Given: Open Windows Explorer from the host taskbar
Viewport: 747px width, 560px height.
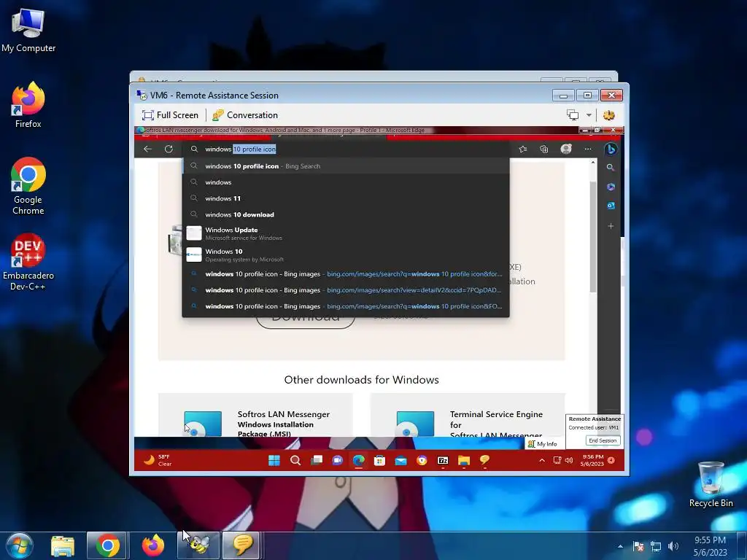Looking at the screenshot, I should [63, 545].
